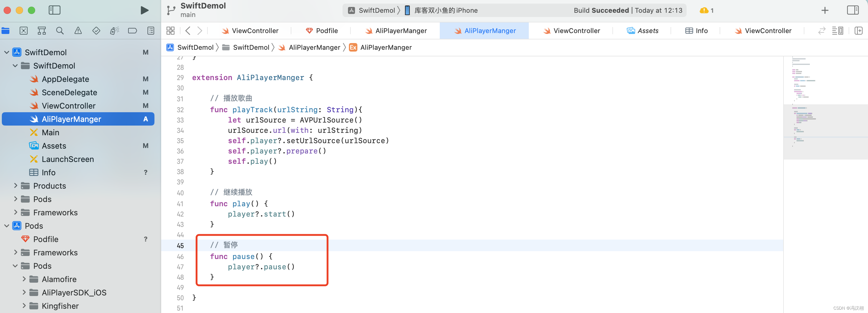This screenshot has width=868, height=313.
Task: Collapse the Pods project root
Action: pyautogui.click(x=6, y=226)
